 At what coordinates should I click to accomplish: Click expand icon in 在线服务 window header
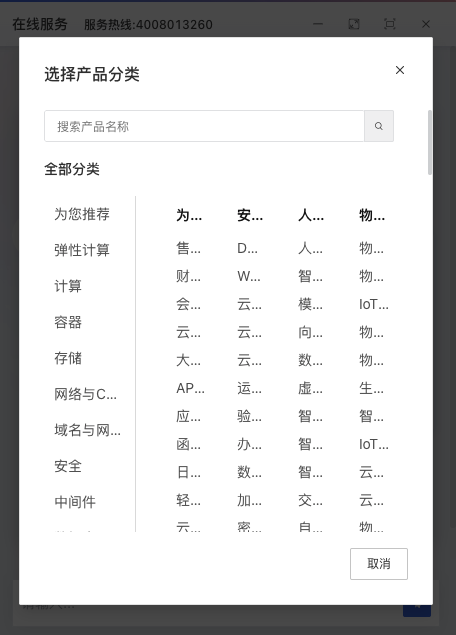[x=354, y=24]
